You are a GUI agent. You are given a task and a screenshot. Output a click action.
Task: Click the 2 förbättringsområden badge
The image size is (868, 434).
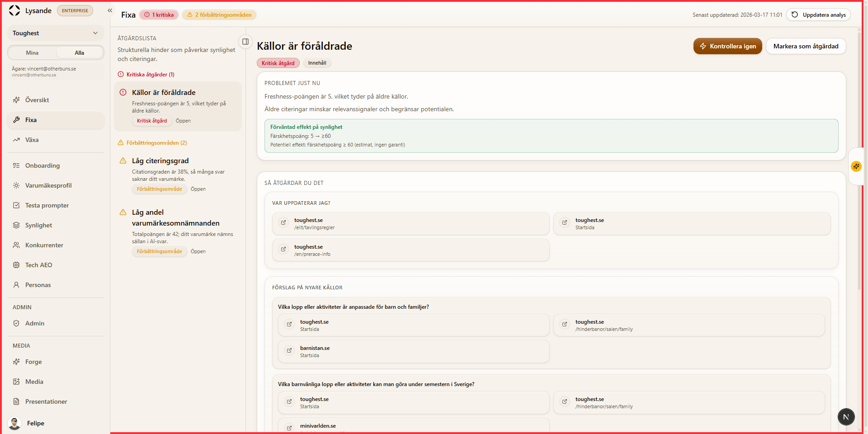pos(219,15)
